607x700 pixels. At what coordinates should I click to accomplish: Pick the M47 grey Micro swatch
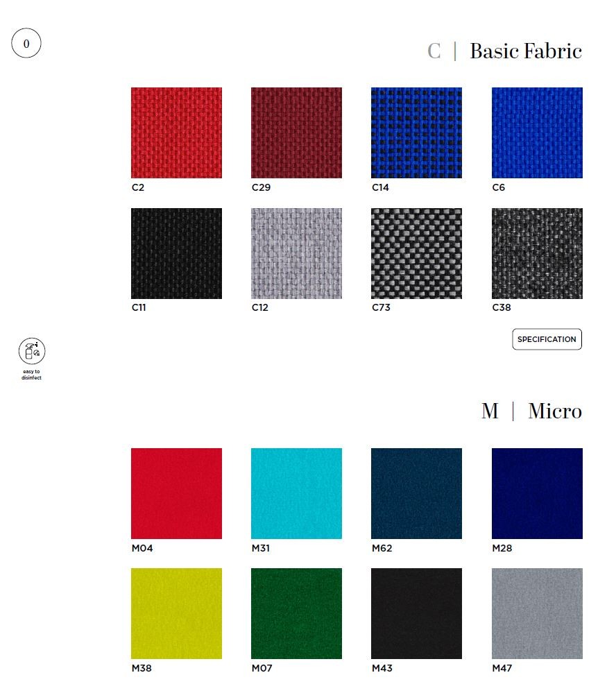point(537,613)
